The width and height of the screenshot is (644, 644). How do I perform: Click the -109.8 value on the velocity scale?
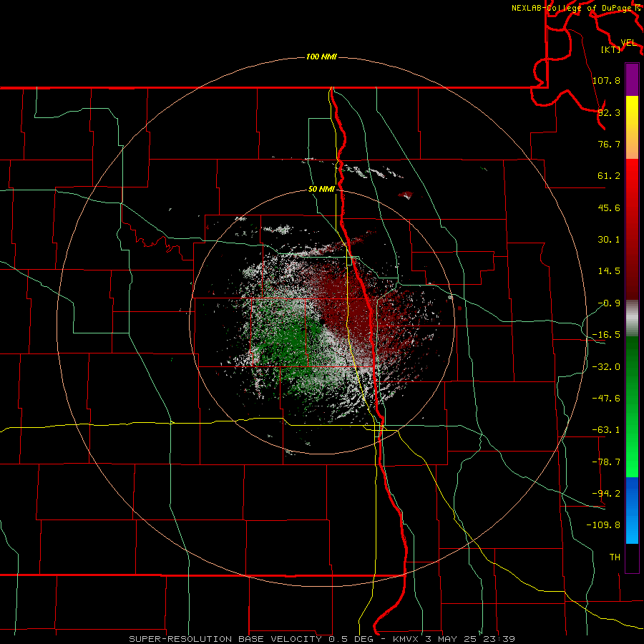pos(603,525)
